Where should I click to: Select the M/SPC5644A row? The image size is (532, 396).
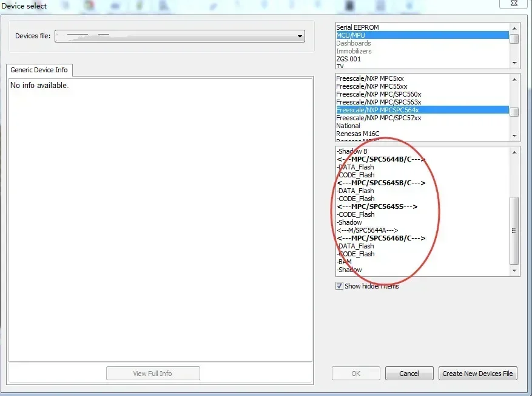pyautogui.click(x=422, y=230)
